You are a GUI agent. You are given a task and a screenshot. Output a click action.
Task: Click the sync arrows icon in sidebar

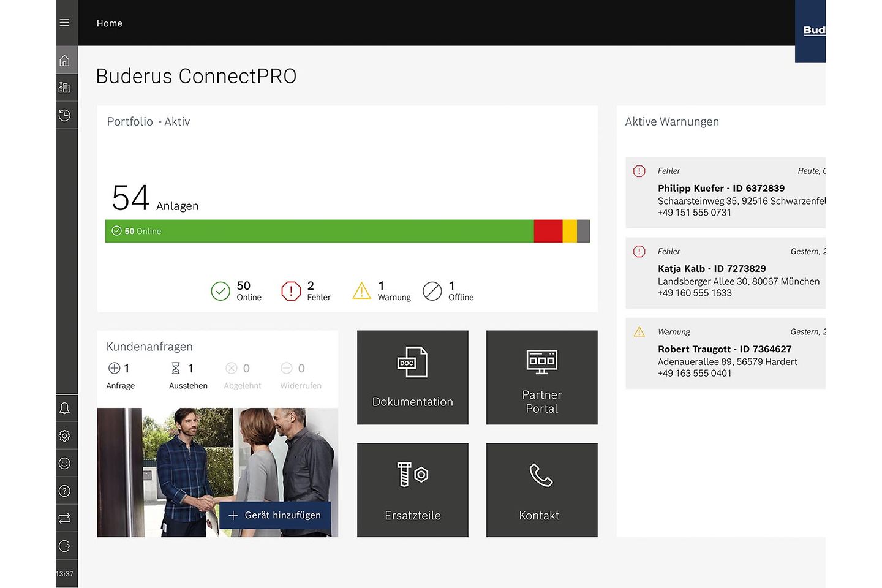64,519
